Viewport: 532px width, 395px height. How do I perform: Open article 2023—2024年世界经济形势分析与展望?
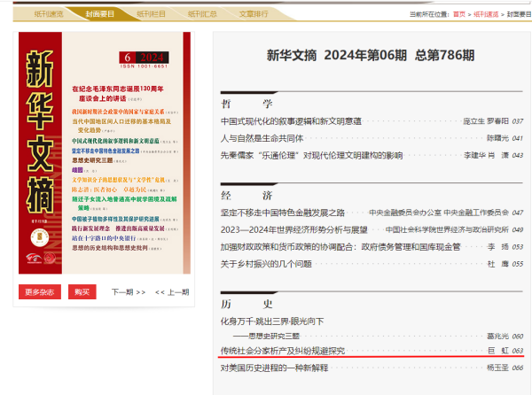[x=293, y=229]
